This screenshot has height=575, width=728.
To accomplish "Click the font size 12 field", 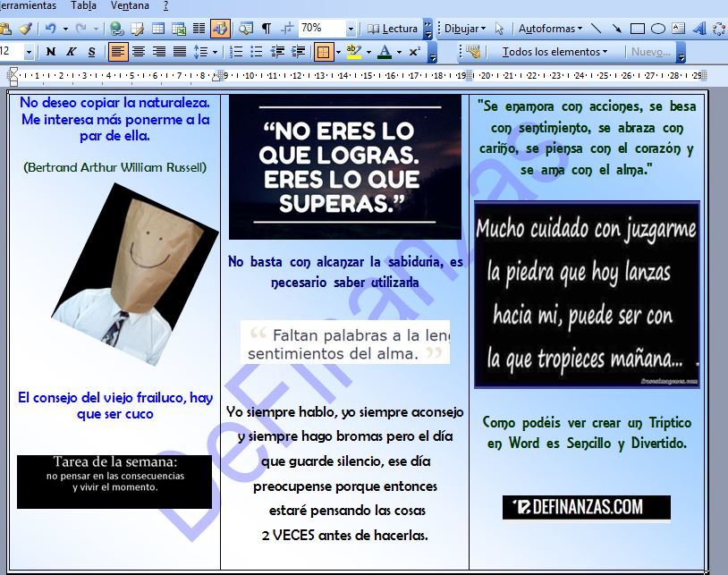I will pos(11,51).
